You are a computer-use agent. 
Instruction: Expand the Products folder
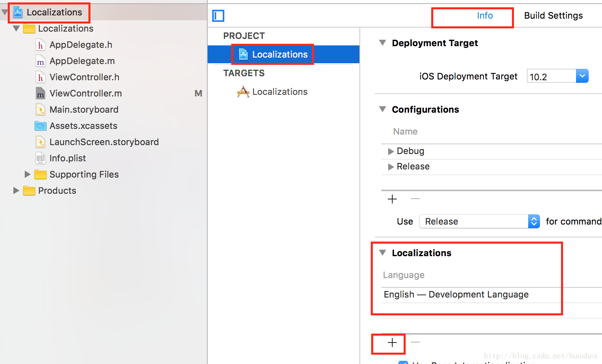click(16, 191)
